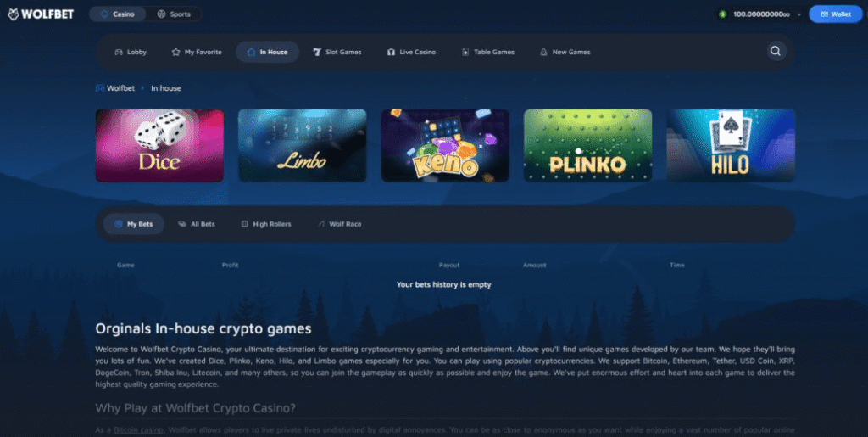Launch the Plinko game thumbnail

(x=588, y=145)
